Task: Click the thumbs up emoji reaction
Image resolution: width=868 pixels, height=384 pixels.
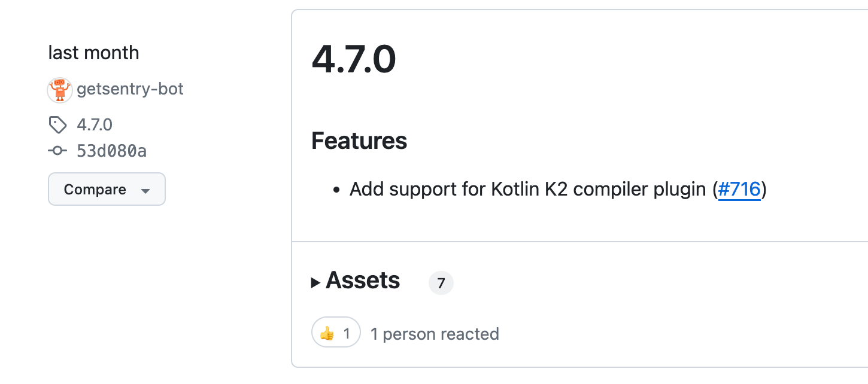Action: click(x=327, y=333)
